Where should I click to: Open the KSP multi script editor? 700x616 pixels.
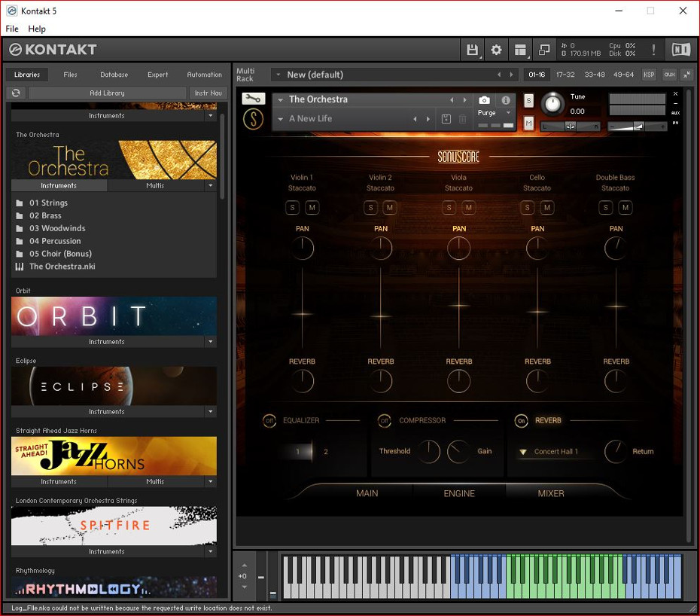pos(649,75)
